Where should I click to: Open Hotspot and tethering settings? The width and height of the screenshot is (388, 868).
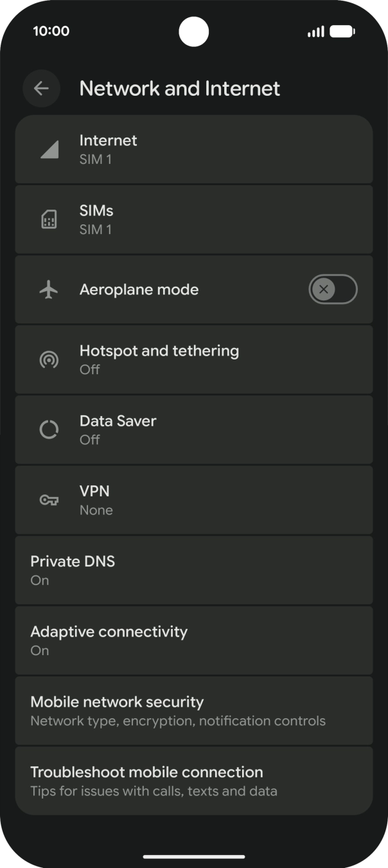coord(193,360)
